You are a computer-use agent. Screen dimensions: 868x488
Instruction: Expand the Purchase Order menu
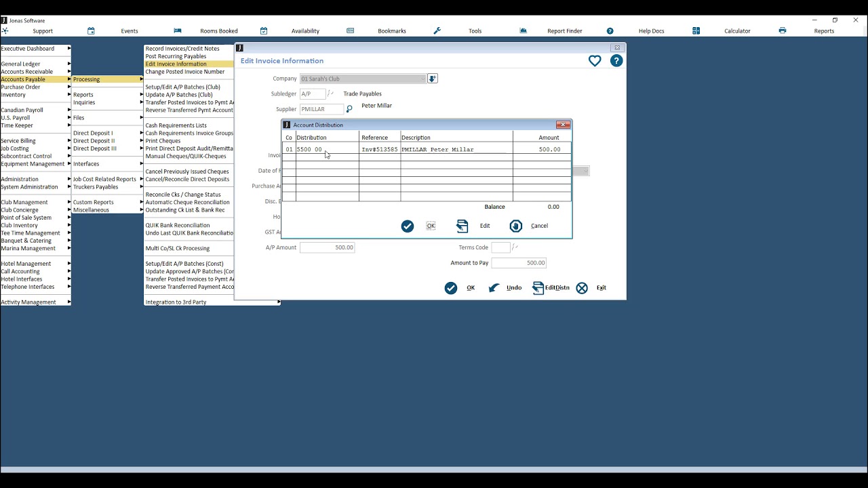tap(36, 87)
